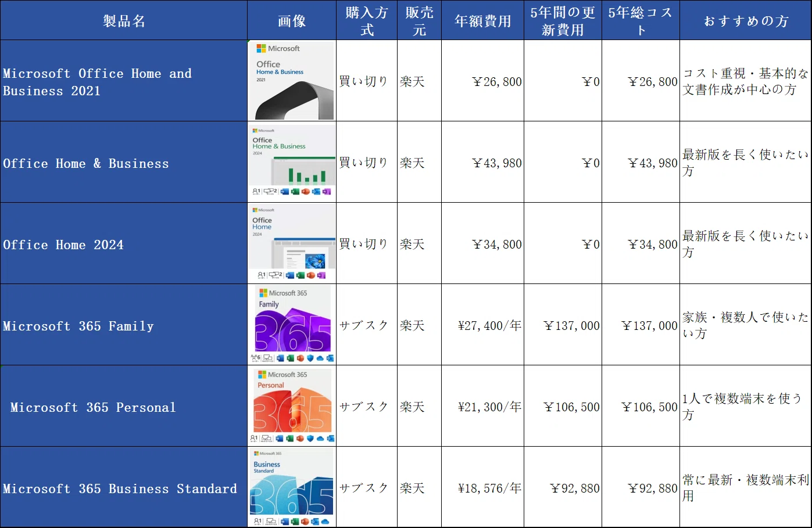The height and width of the screenshot is (528, 812).
Task: Select the ¥27,400/年 annual cost cell
Action: (x=482, y=325)
